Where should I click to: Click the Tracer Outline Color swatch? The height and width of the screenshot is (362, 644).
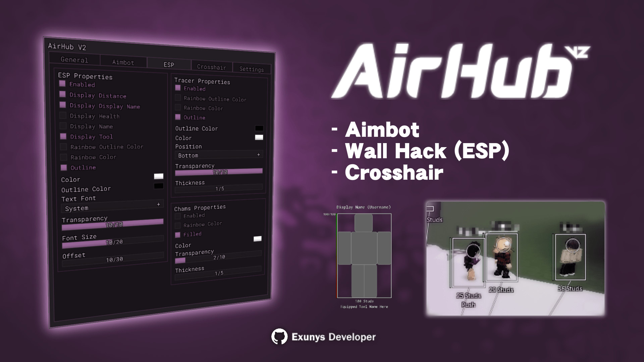click(258, 127)
